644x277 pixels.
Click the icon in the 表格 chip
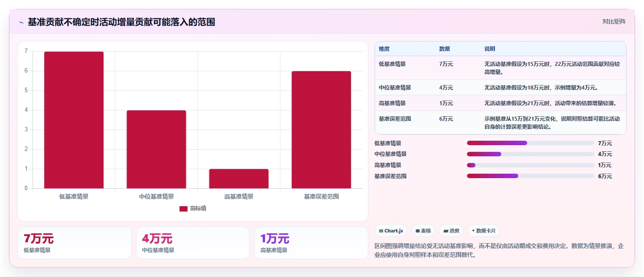pyautogui.click(x=417, y=231)
